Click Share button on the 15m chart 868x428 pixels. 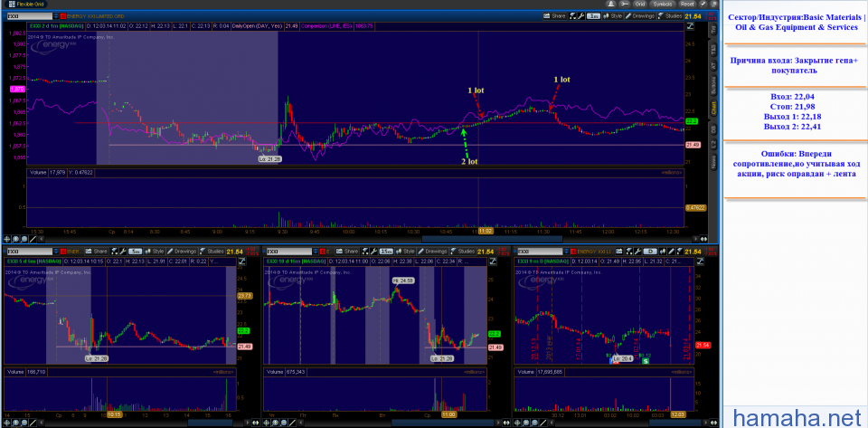pyautogui.click(x=346, y=252)
